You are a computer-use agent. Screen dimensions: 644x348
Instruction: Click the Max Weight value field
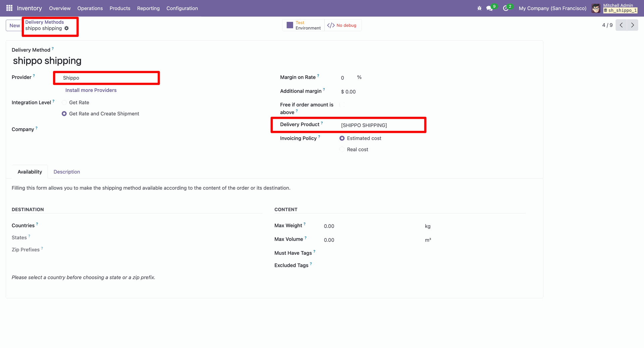tap(372, 226)
